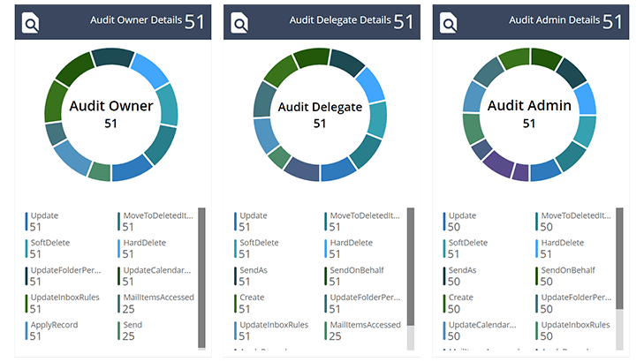Click the Audit Delegate legend scrollbar

click(410, 265)
